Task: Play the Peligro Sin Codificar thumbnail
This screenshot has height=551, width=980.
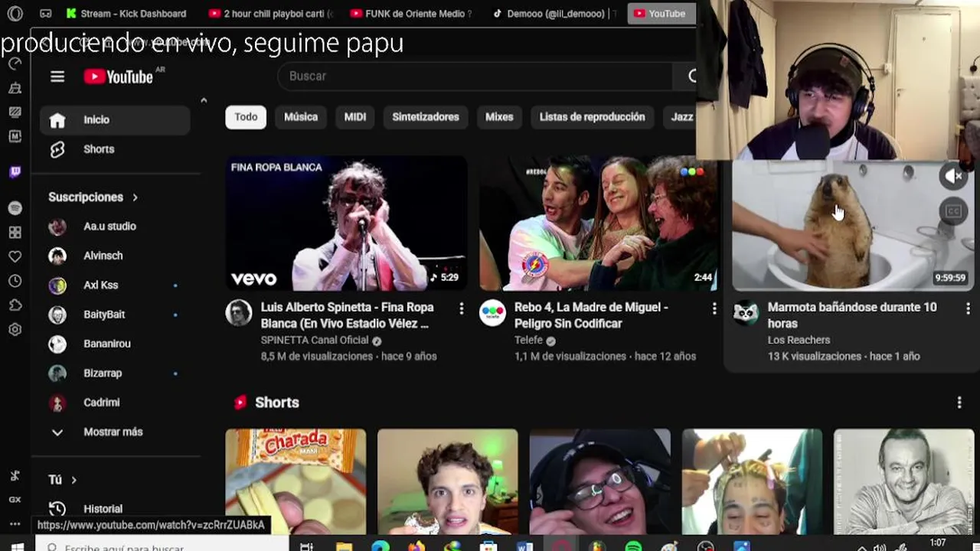Action: click(x=599, y=223)
